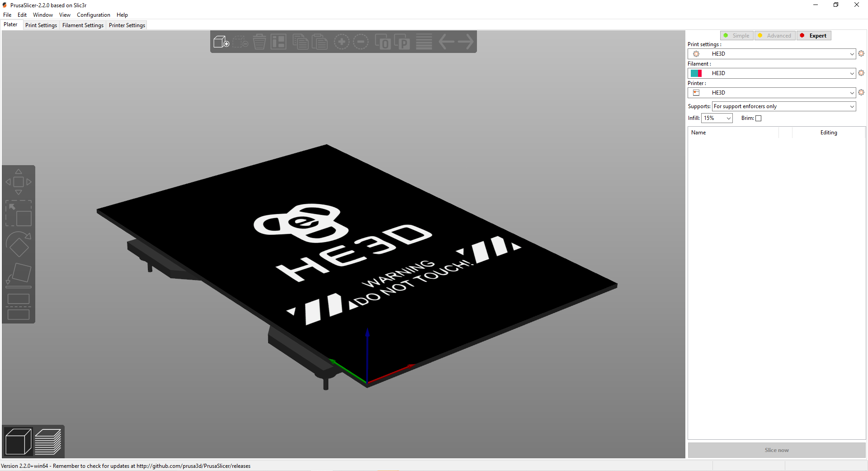Edit Printer preset via gear icon
Viewport: 868px width, 471px height.
click(x=861, y=92)
